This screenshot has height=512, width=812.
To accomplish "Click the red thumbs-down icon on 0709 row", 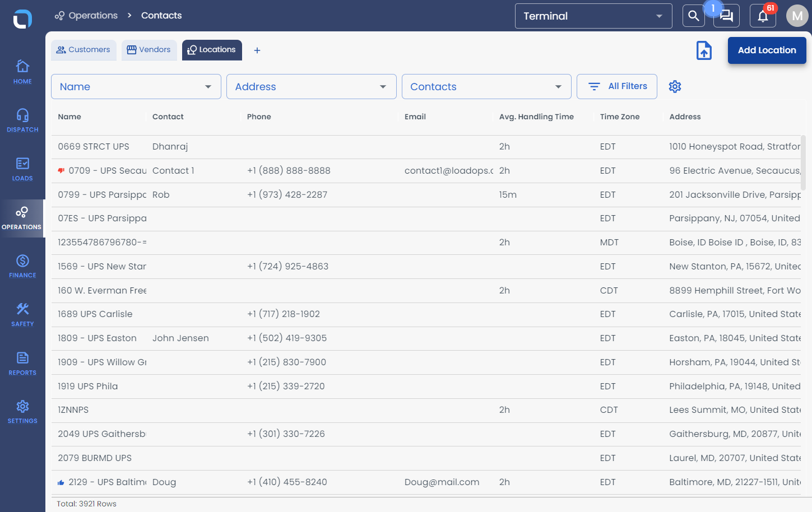I will tap(61, 171).
